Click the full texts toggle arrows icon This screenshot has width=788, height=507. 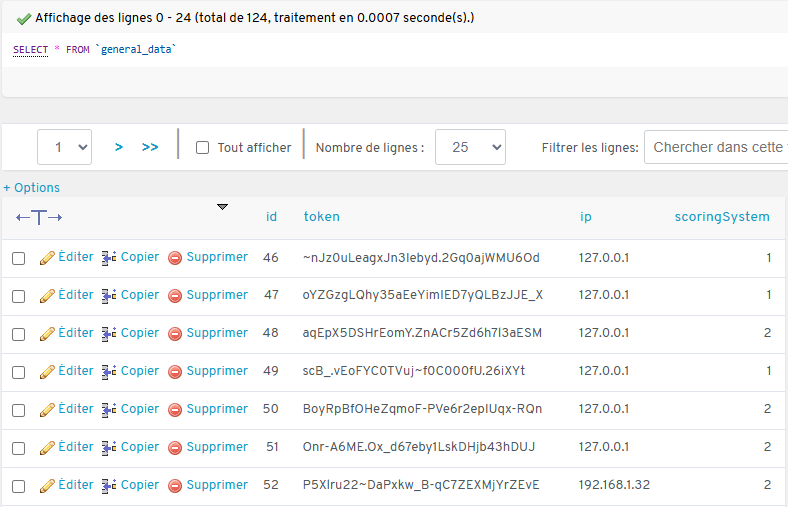pos(39,217)
